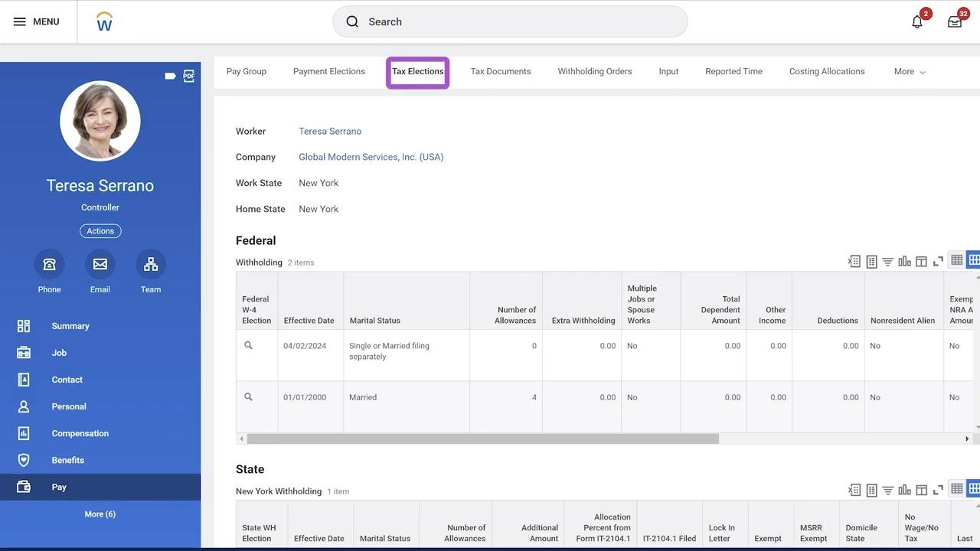
Task: Open the Teresa Serrano worker link
Action: coord(330,131)
